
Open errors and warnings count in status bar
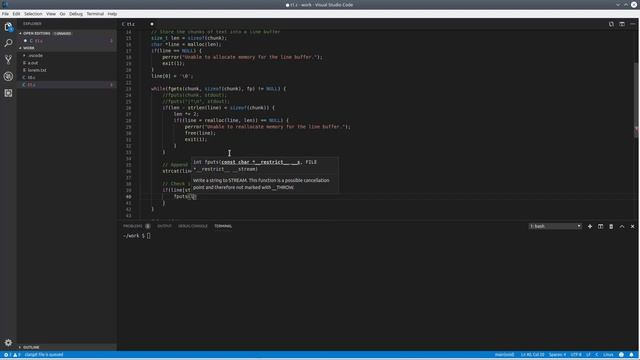coord(11,355)
